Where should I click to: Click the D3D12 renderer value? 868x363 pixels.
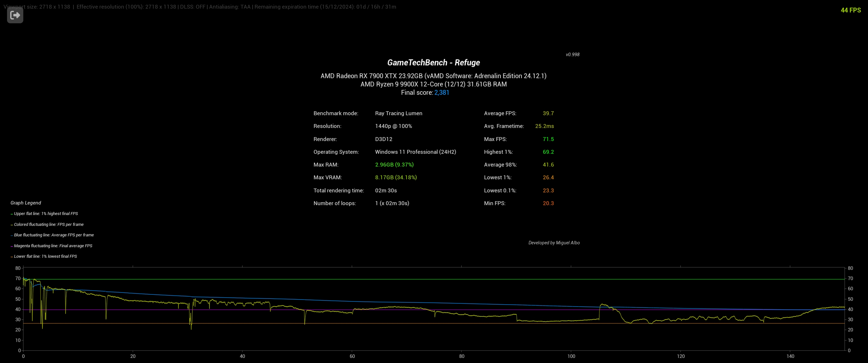pyautogui.click(x=384, y=139)
